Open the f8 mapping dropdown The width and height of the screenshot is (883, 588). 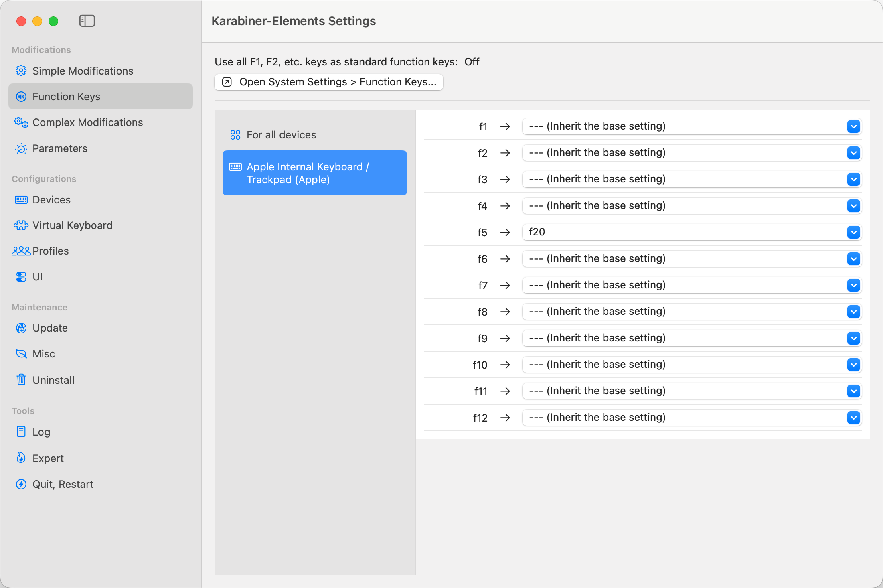(692, 312)
